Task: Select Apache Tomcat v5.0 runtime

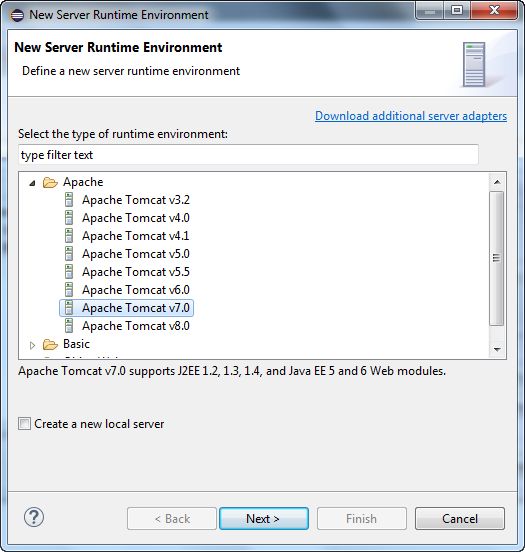Action: tap(136, 254)
